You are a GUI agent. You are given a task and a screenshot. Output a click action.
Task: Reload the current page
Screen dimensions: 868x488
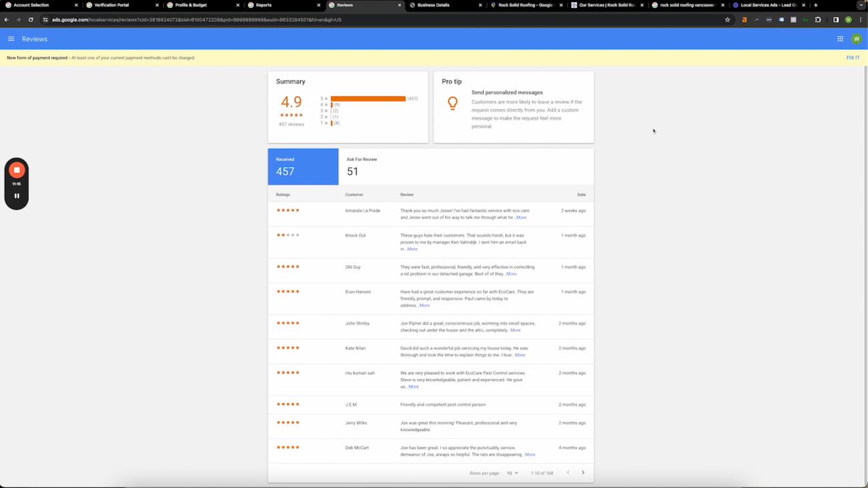31,20
